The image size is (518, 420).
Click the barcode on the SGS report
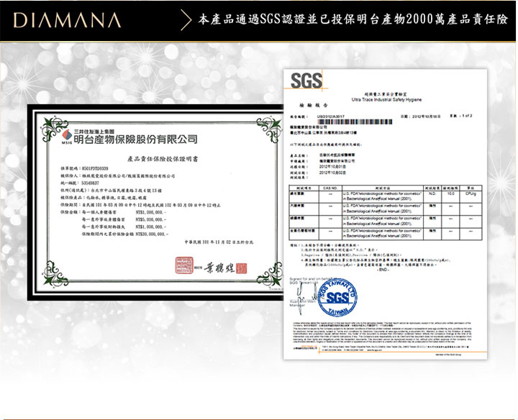click(x=355, y=122)
